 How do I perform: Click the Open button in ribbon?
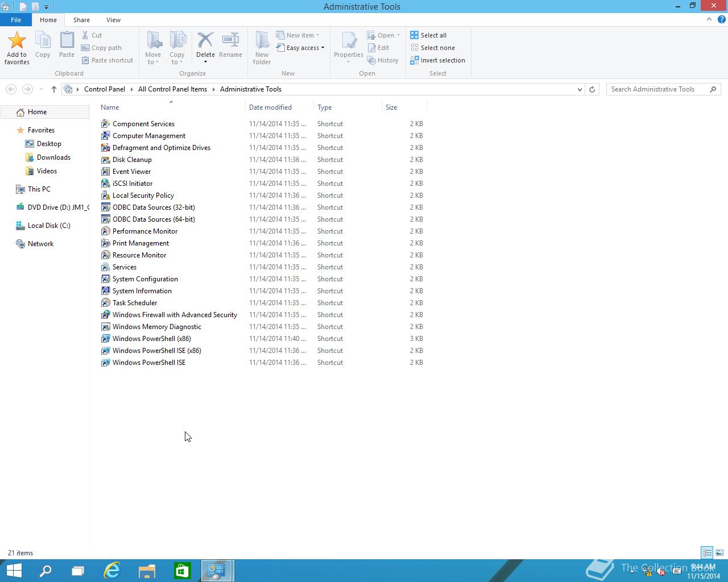click(383, 35)
